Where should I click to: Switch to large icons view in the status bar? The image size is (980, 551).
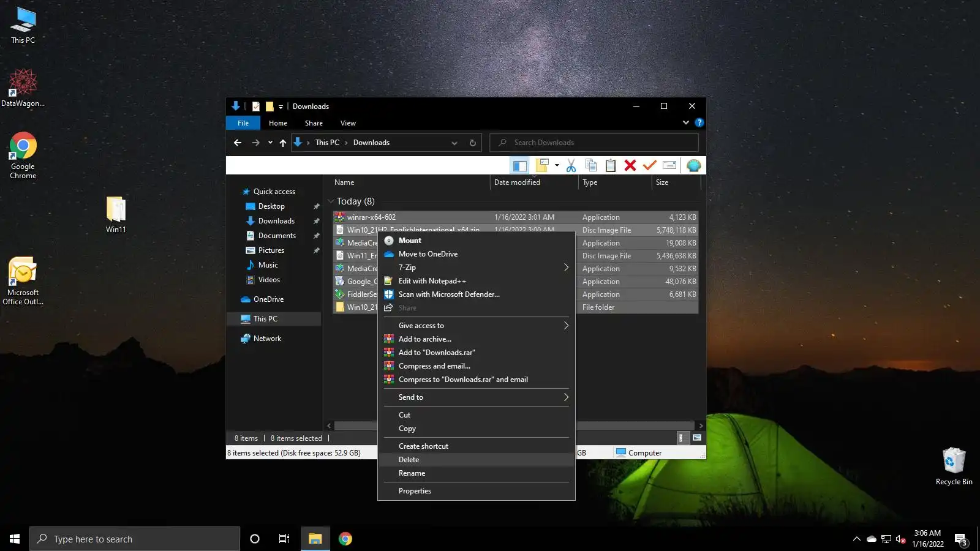click(697, 438)
